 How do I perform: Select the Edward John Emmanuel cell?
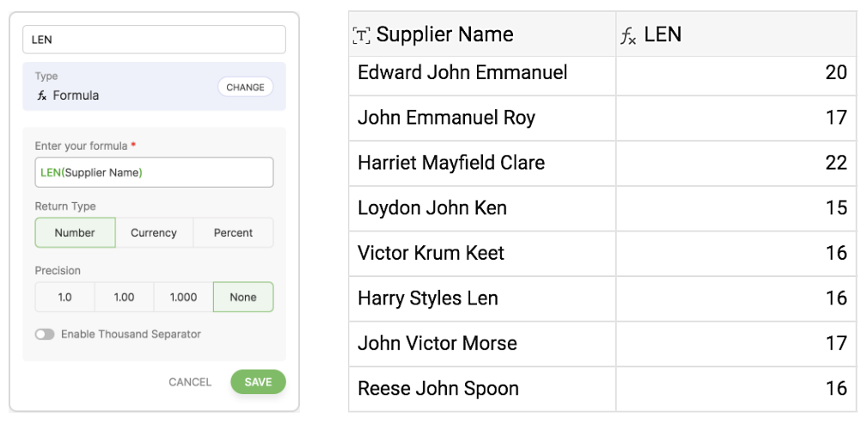pos(481,73)
